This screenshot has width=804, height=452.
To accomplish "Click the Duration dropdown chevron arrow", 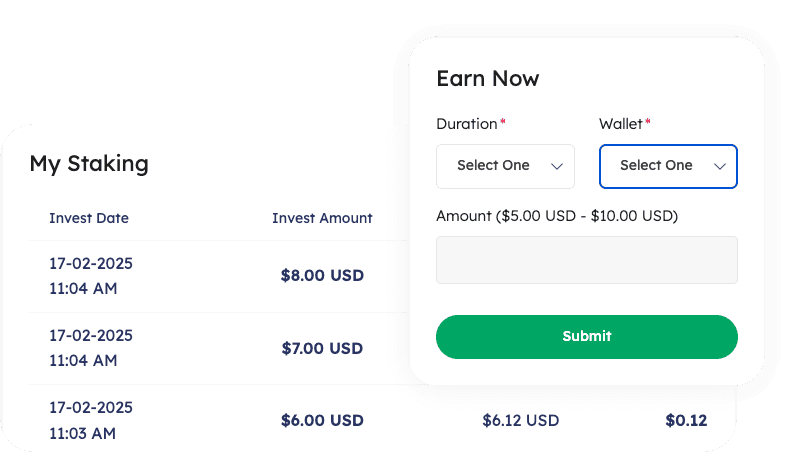I will [557, 166].
